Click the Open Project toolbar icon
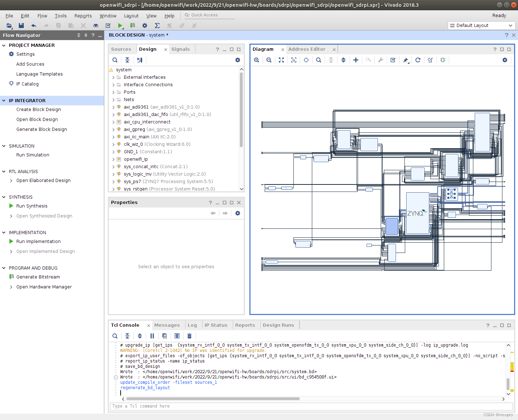Viewport: 518px width, 420px height. point(9,26)
